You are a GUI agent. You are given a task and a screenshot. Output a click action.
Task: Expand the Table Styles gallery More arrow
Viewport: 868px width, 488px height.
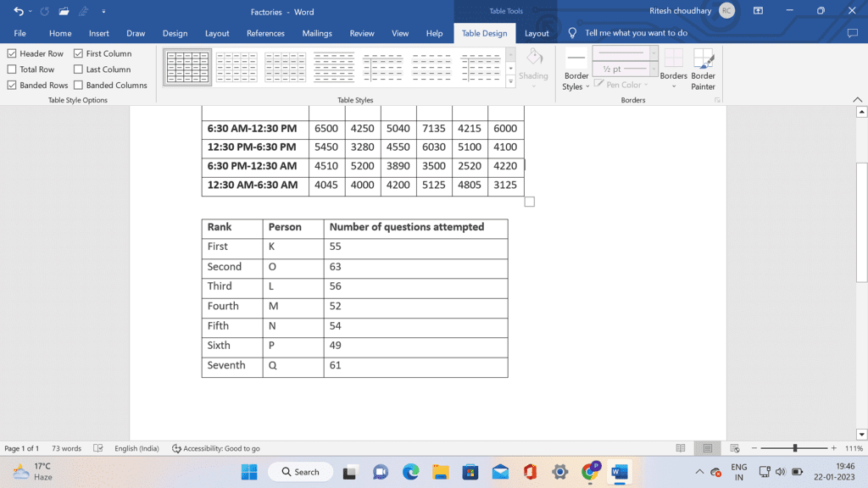click(511, 81)
